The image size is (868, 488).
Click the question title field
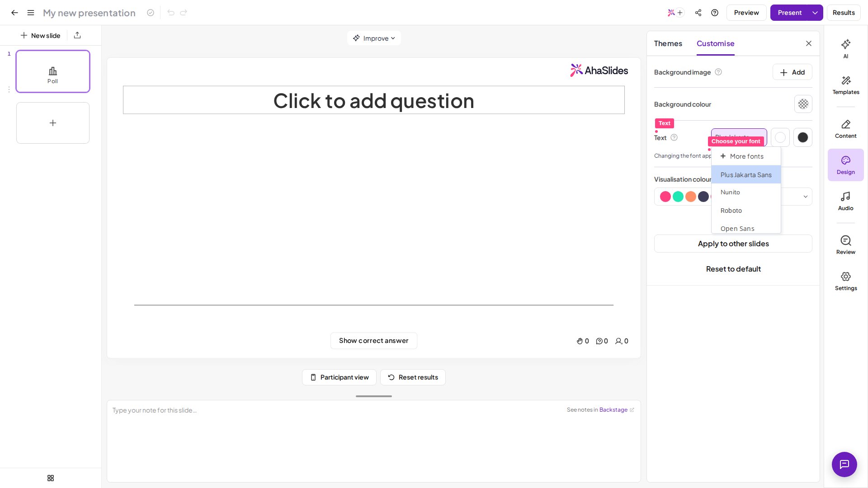[374, 100]
